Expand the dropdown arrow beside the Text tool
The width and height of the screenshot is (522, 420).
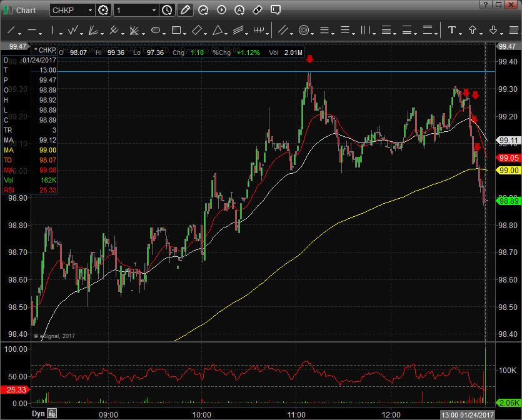pos(460,34)
